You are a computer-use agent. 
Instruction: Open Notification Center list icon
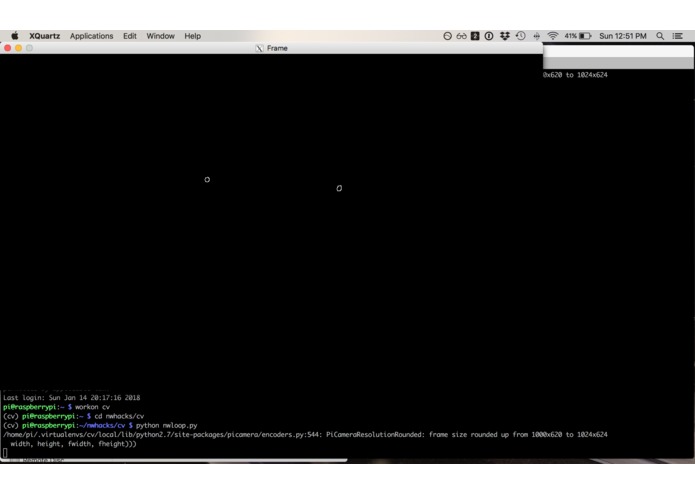tap(677, 36)
